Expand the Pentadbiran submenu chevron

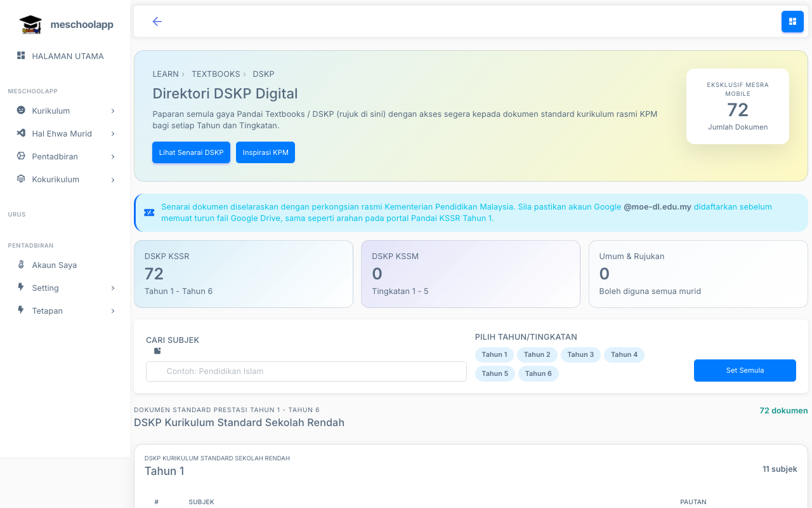pos(113,157)
